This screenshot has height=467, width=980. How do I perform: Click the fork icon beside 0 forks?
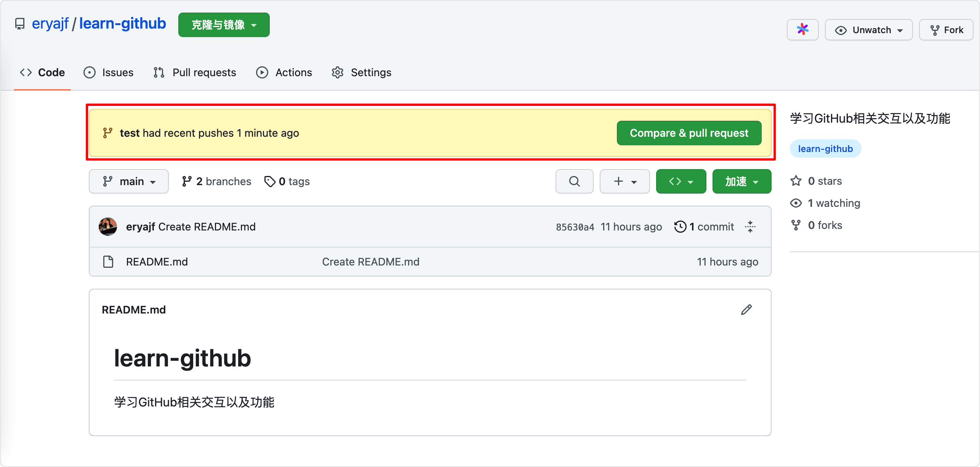tap(796, 225)
